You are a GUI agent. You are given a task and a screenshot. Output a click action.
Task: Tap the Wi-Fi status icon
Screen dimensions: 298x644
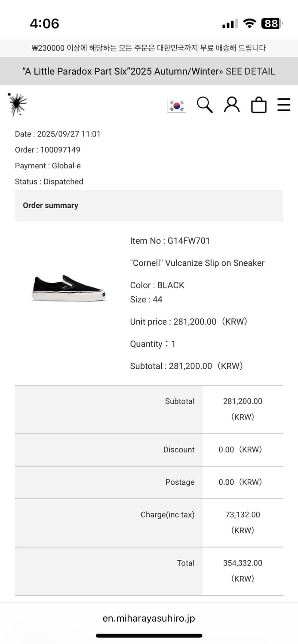(x=249, y=24)
